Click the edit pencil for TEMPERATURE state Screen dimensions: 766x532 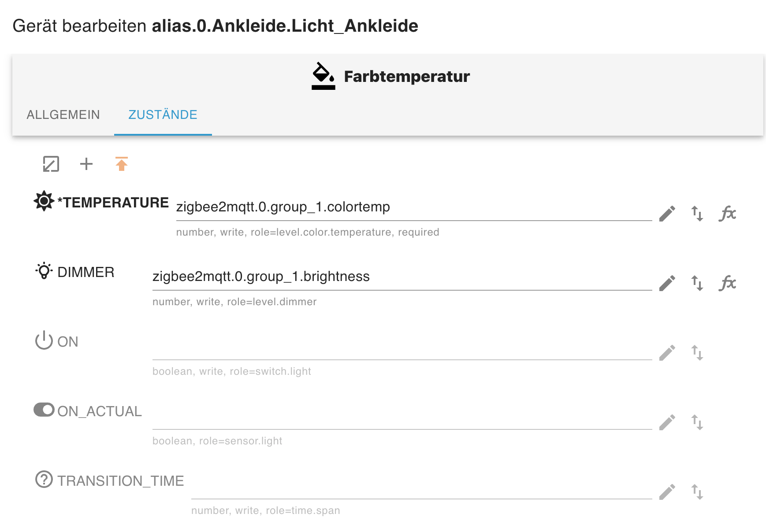(667, 214)
